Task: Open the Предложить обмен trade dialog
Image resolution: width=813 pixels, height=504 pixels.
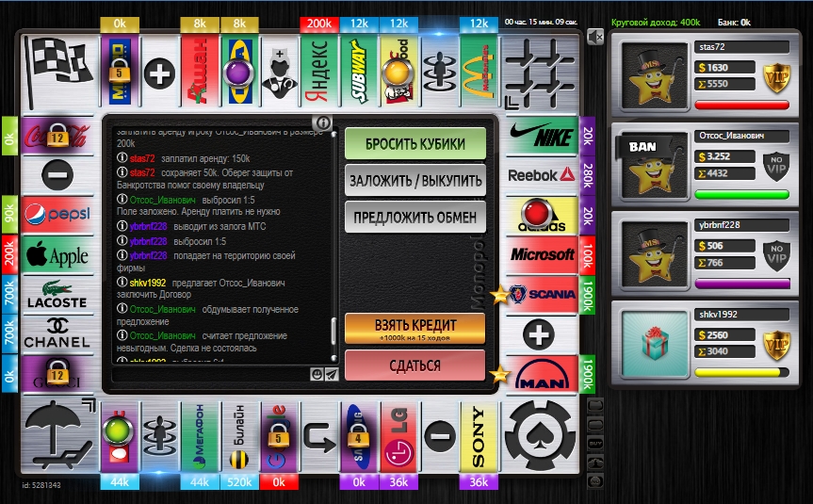Action: [x=415, y=217]
